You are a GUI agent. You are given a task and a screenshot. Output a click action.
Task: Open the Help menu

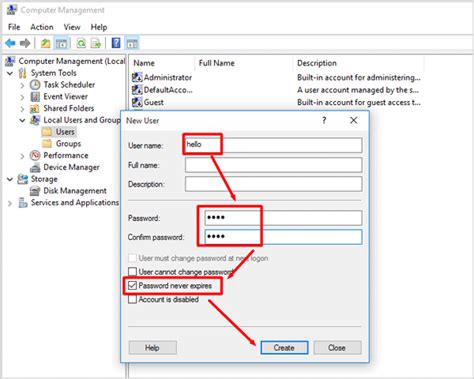click(x=99, y=27)
